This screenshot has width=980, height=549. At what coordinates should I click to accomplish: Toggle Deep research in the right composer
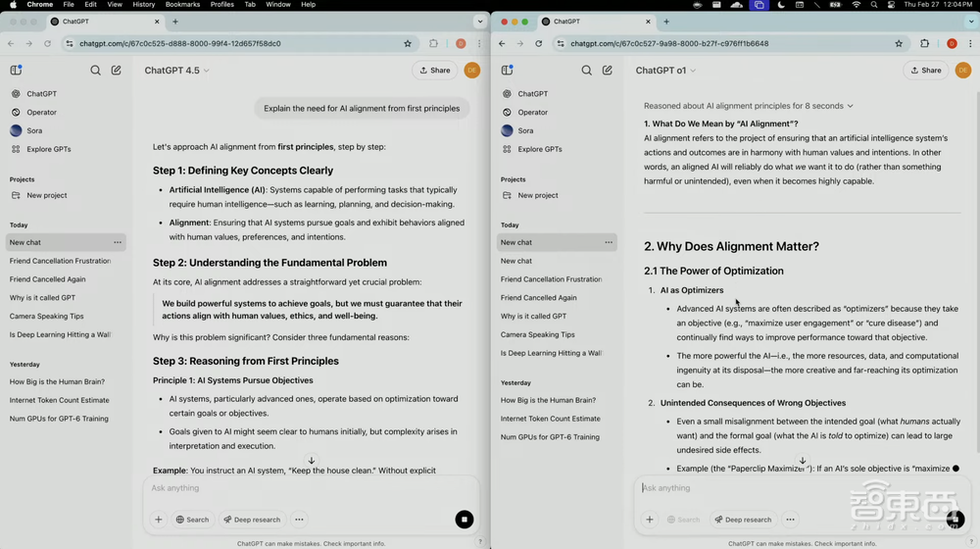tap(742, 520)
